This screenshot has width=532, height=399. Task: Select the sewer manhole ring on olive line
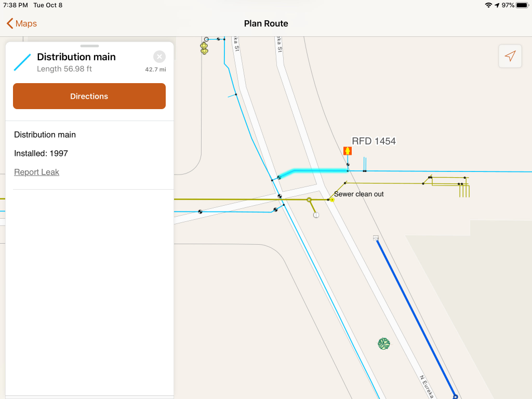309,199
